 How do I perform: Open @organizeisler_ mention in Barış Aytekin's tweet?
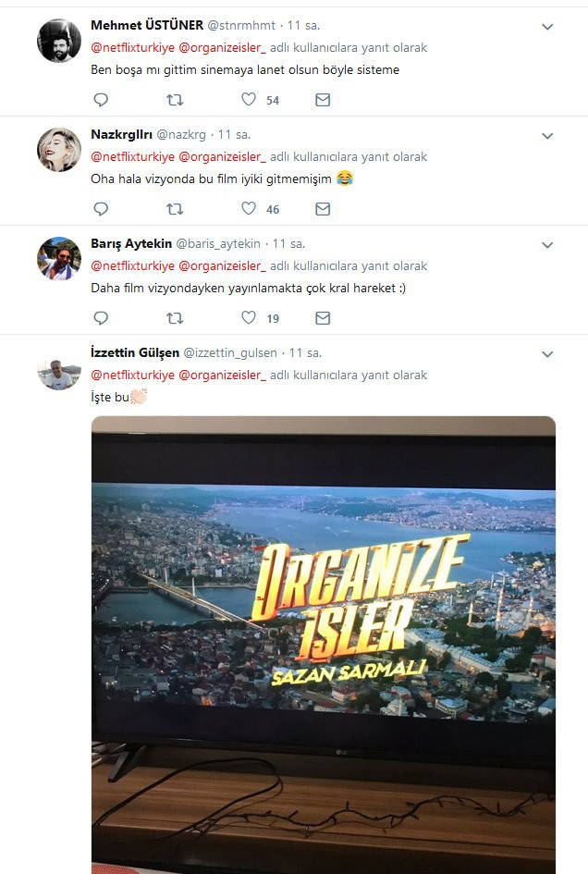click(222, 265)
